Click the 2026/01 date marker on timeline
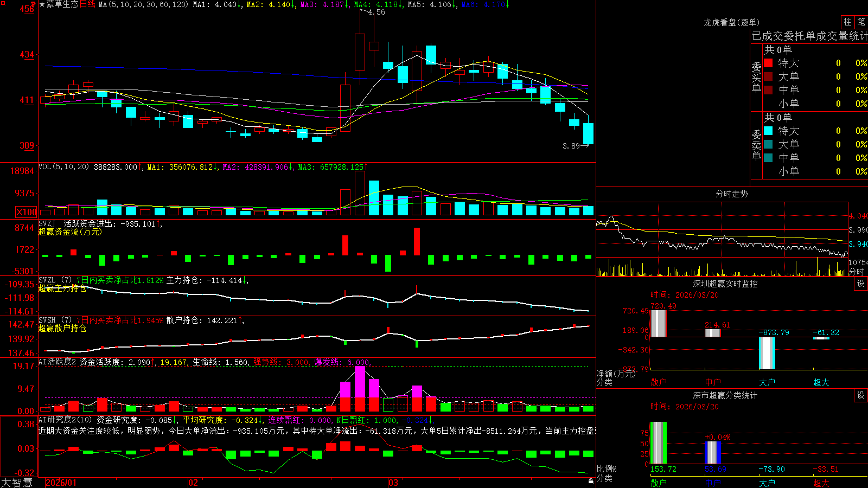This screenshot has width=868, height=488. [x=61, y=483]
